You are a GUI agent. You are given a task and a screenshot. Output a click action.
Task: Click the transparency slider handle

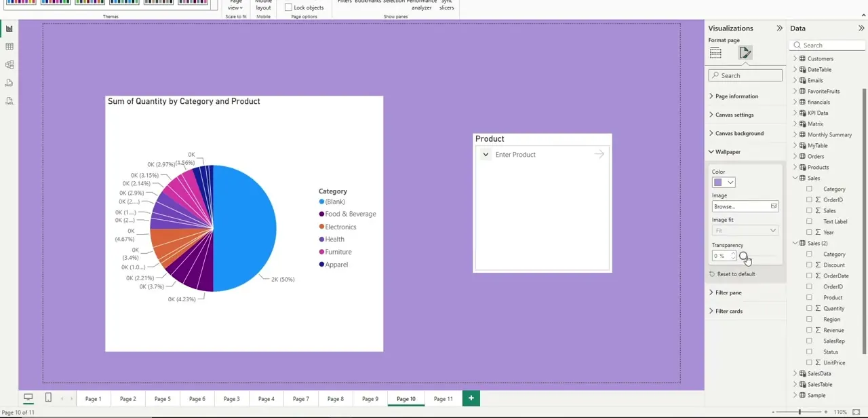pos(744,256)
